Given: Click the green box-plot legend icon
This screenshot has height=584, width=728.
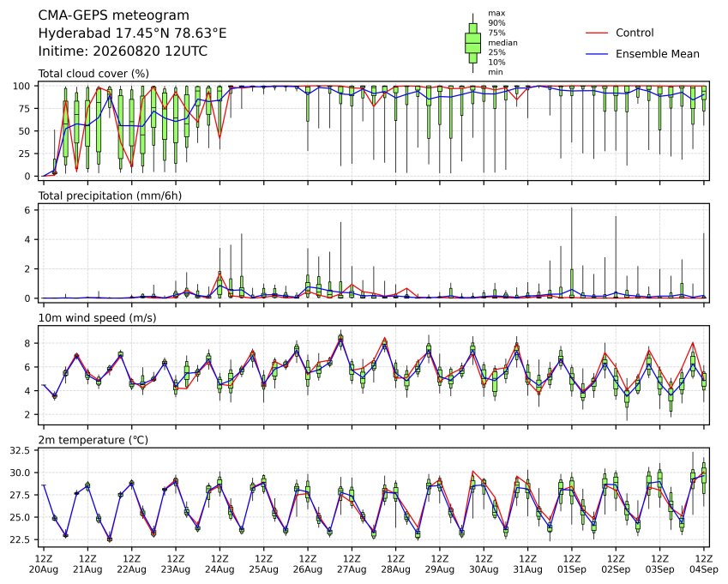Looking at the screenshot, I should pos(472,43).
